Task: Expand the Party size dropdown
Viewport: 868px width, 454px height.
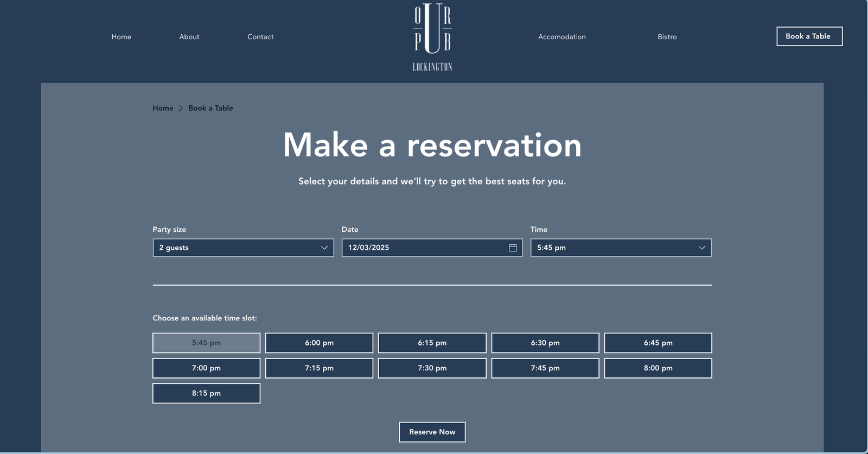Action: pos(243,248)
